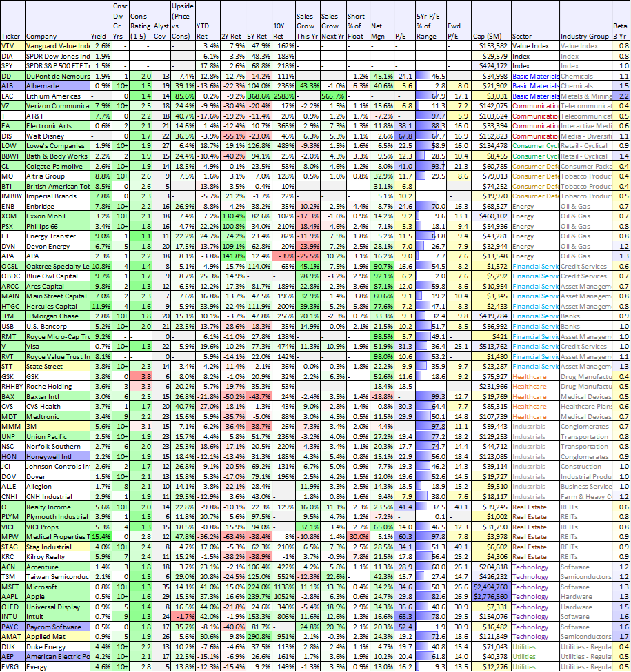Select Medical Properties yield 15.4% cell
Viewport: 631px width, 672px height.
101,537
